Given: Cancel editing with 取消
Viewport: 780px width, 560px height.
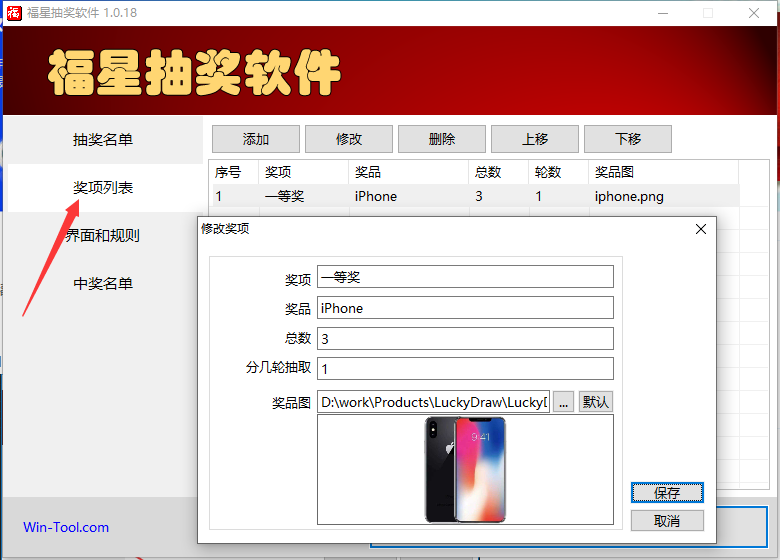Looking at the screenshot, I should [x=667, y=521].
